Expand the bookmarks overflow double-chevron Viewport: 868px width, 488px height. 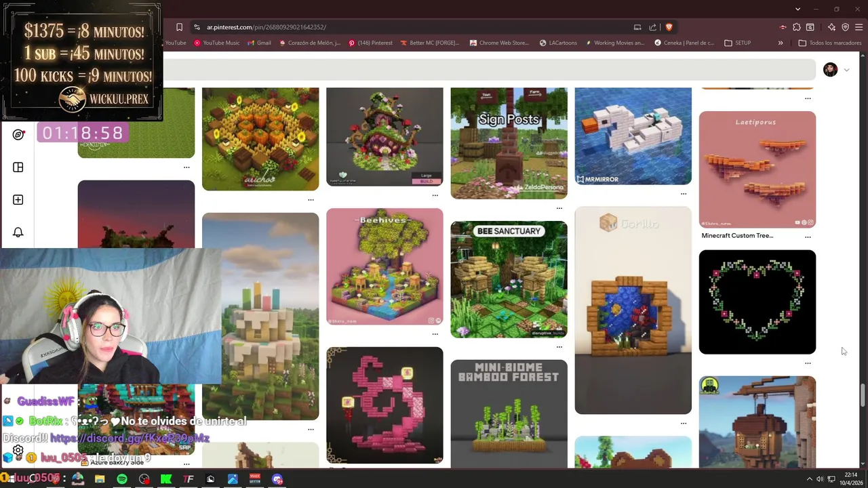point(781,43)
